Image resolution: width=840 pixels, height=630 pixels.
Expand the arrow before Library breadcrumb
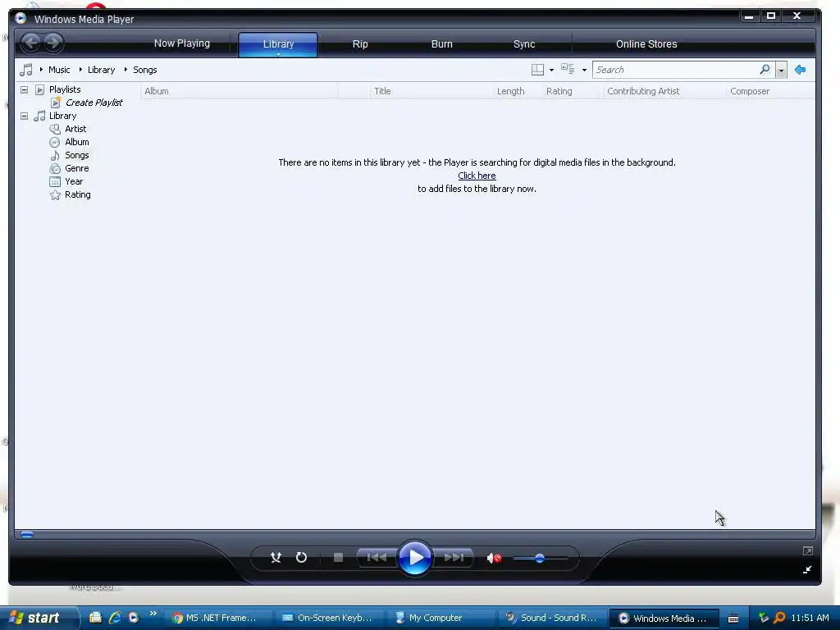click(80, 69)
